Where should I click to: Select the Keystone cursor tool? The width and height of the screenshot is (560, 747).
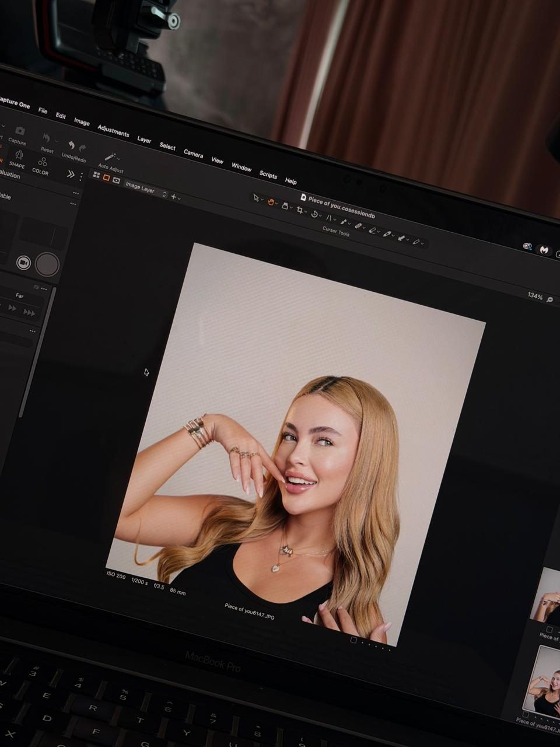pyautogui.click(x=328, y=217)
